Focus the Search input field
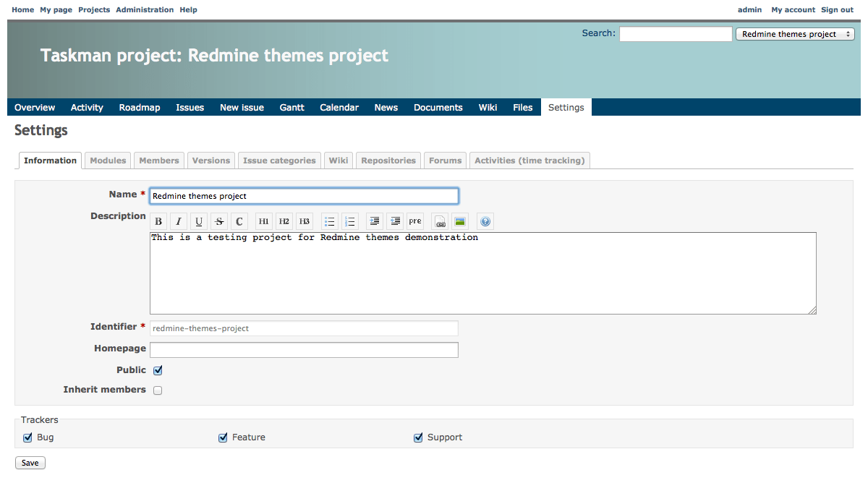 (x=676, y=34)
